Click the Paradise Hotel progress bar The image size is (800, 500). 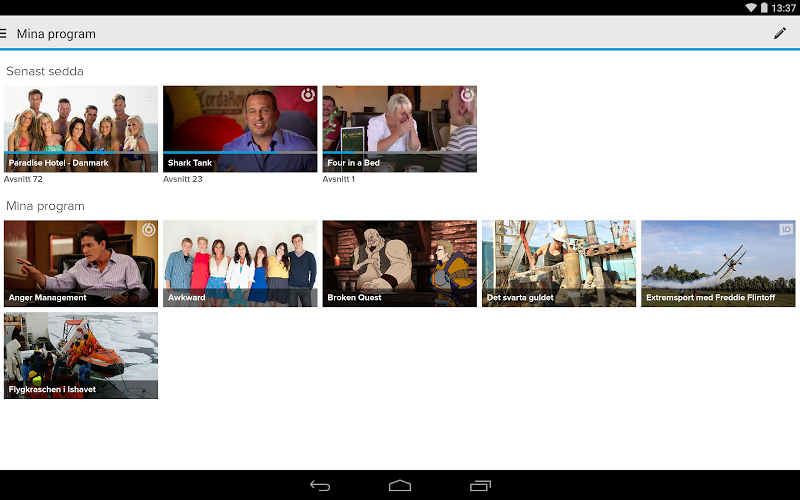click(81, 152)
